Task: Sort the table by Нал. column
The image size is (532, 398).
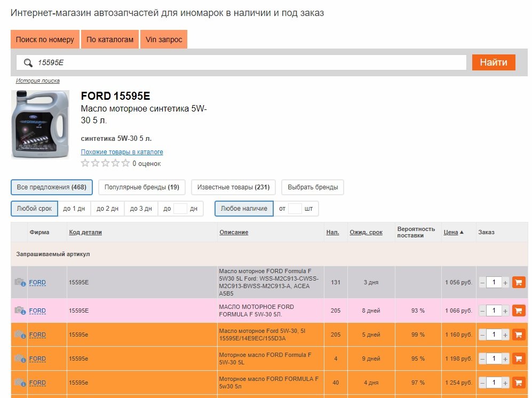Action: coord(332,233)
